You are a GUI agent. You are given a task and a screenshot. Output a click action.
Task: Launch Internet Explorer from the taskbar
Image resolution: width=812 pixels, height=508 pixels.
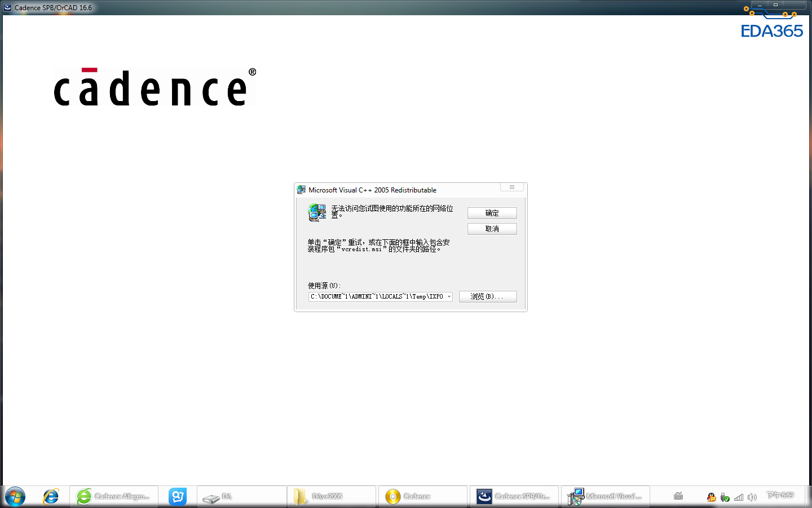[x=51, y=497]
